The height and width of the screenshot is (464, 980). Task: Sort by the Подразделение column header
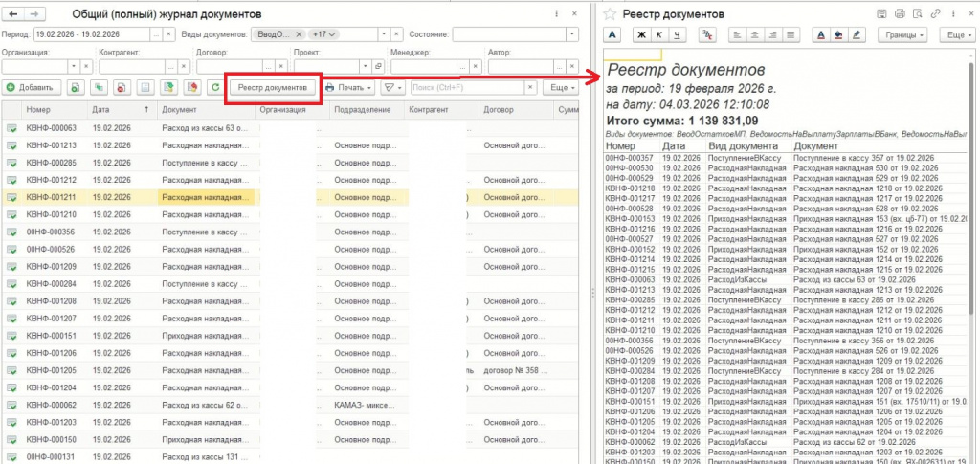tap(367, 109)
